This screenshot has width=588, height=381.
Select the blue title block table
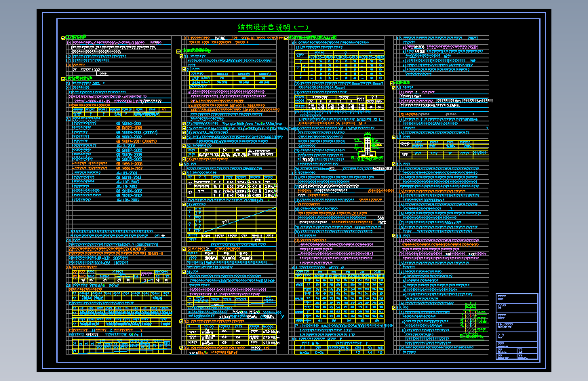tap(517, 327)
